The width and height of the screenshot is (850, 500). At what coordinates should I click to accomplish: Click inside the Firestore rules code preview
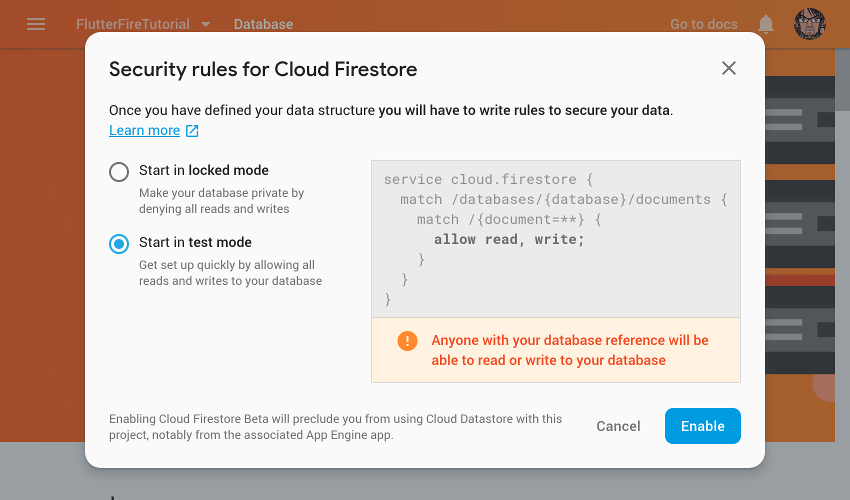point(556,239)
